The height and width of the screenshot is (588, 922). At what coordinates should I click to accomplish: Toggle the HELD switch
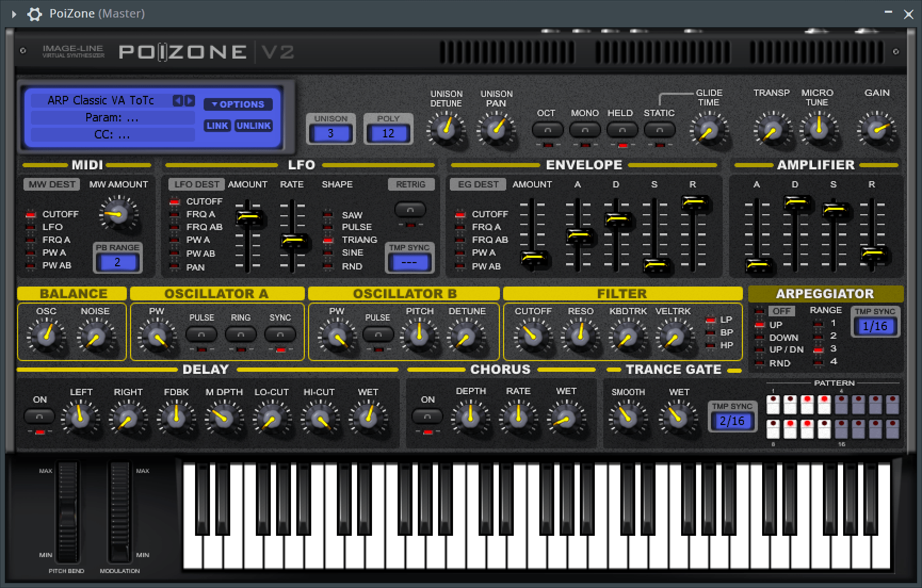pyautogui.click(x=622, y=129)
